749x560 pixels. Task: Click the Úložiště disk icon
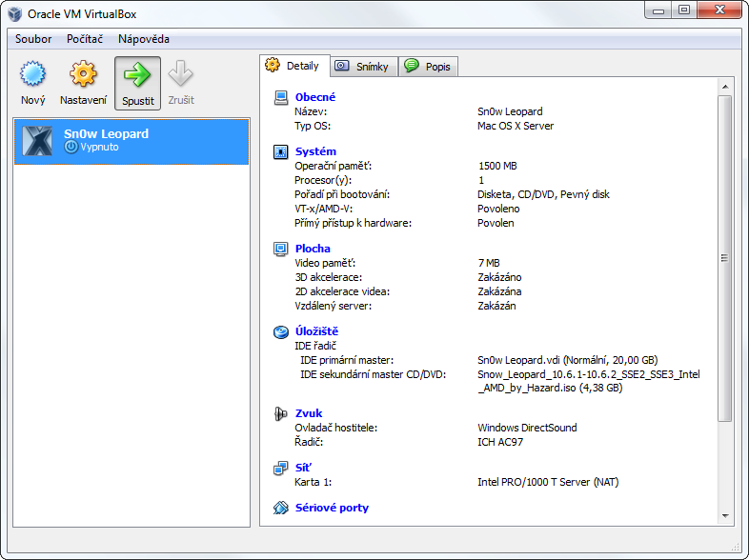[x=280, y=331]
